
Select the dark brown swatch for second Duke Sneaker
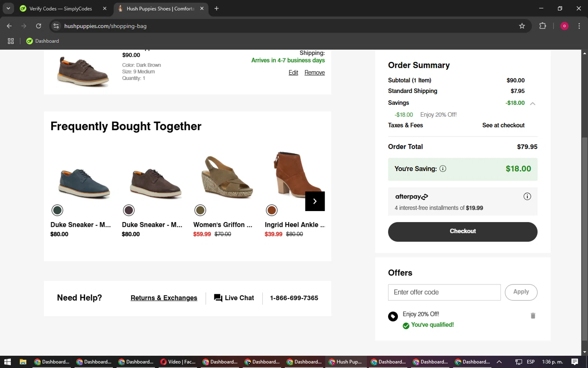(129, 210)
